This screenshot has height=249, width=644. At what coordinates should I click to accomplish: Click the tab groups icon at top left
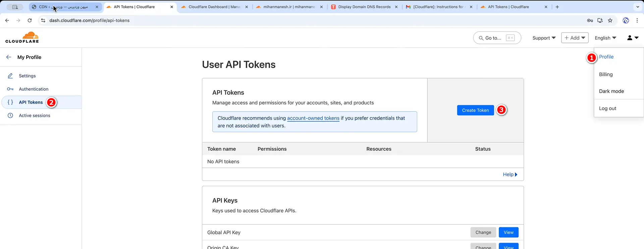15,7
